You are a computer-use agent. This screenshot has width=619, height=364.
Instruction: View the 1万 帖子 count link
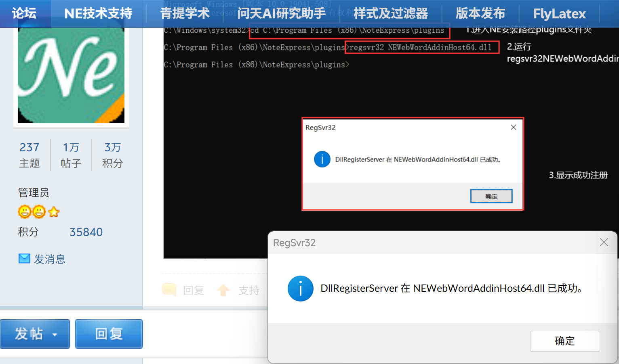(x=71, y=155)
